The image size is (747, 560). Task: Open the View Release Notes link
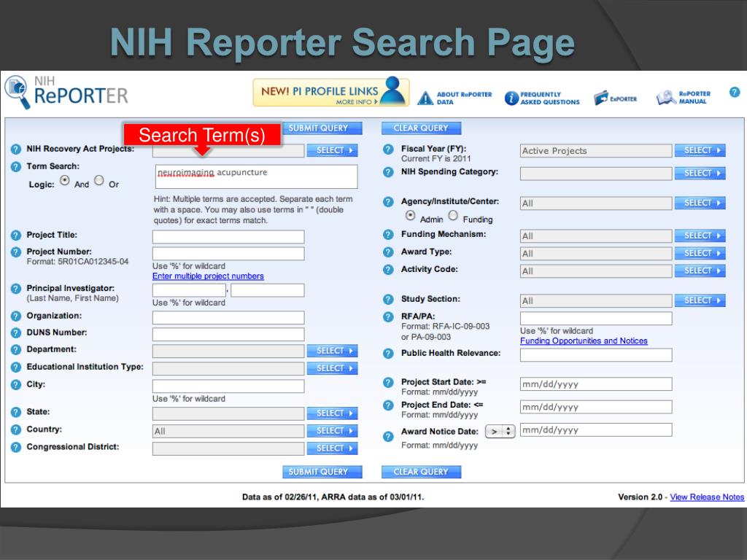point(706,497)
